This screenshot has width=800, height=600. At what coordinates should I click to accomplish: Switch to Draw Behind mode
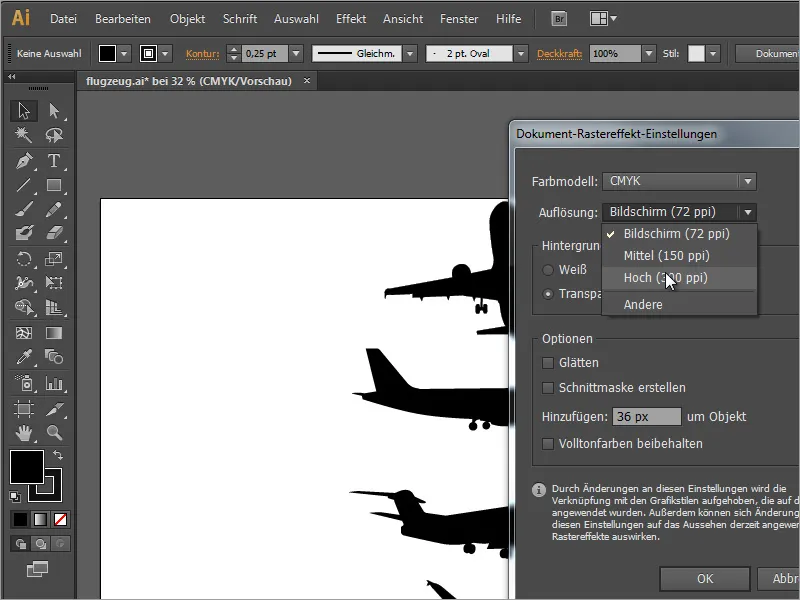coord(40,544)
